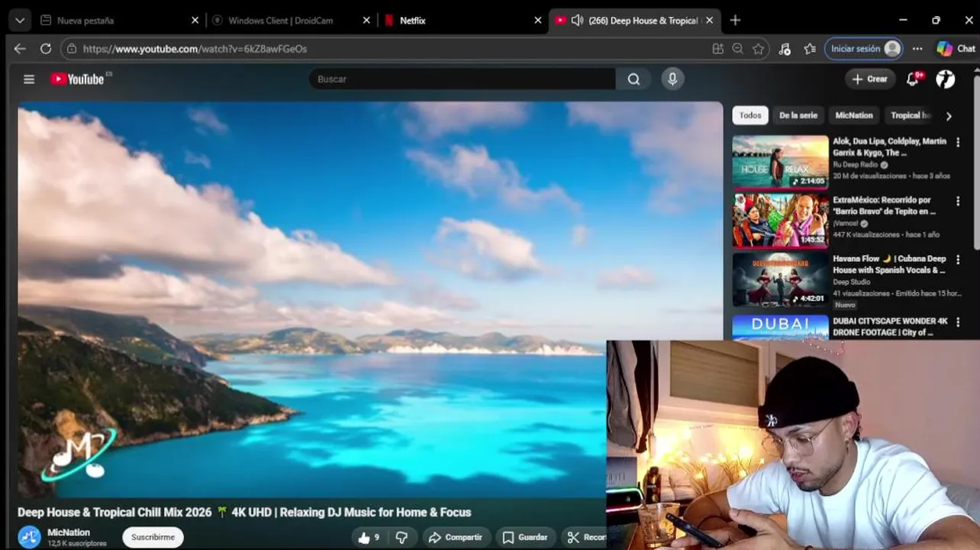The width and height of the screenshot is (980, 550).
Task: Close the Netflix tab
Action: click(538, 21)
